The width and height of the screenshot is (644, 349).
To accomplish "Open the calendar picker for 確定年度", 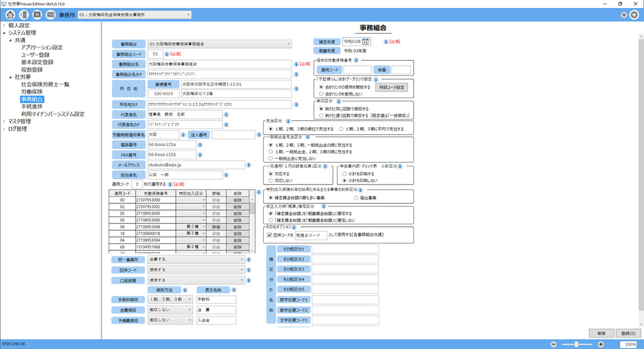I will (x=365, y=42).
